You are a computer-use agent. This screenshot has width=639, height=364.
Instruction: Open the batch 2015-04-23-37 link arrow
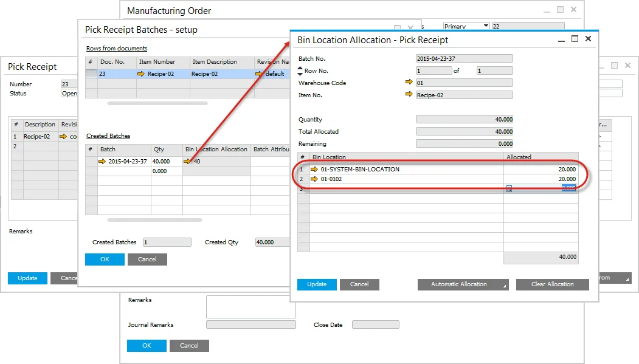102,162
